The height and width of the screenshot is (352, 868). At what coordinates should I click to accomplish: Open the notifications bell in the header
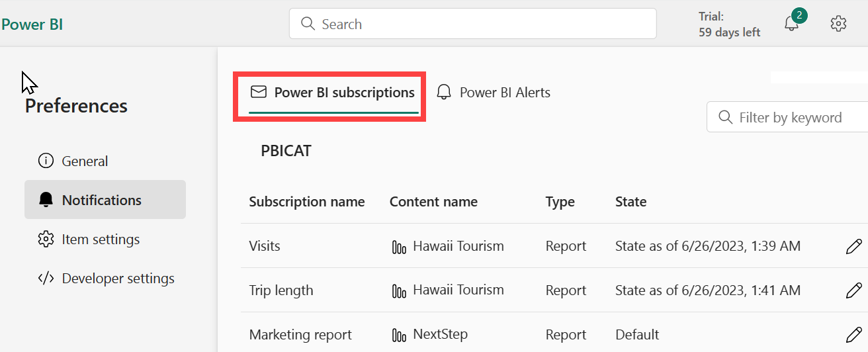[791, 24]
